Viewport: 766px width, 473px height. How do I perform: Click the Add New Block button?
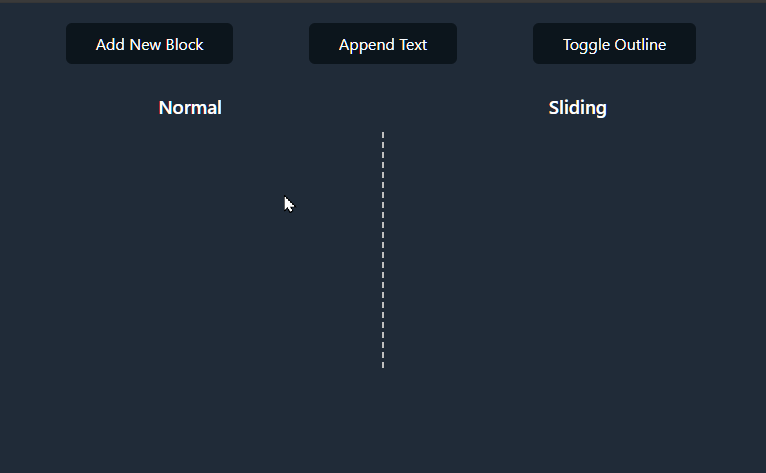click(x=149, y=43)
